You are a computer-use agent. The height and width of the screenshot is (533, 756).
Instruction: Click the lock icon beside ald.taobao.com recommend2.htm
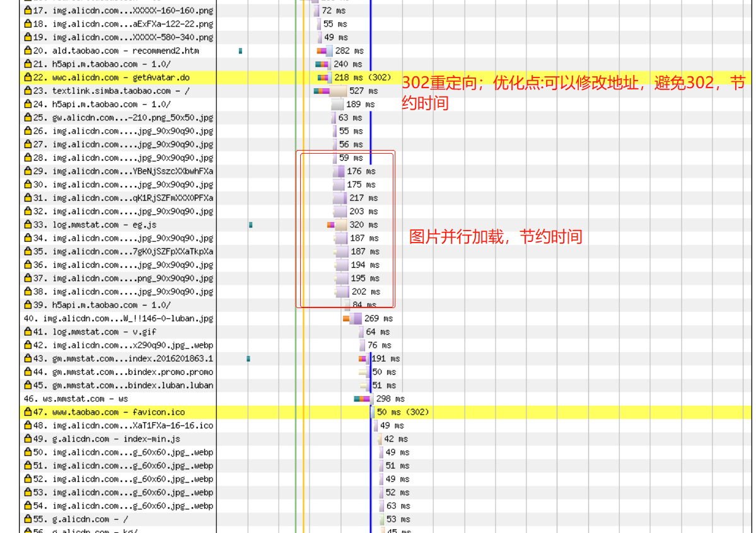coord(28,50)
